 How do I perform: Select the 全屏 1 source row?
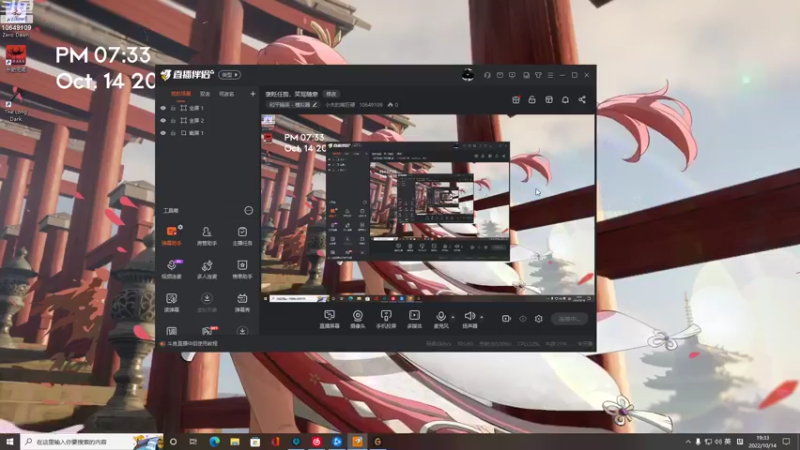[207, 108]
